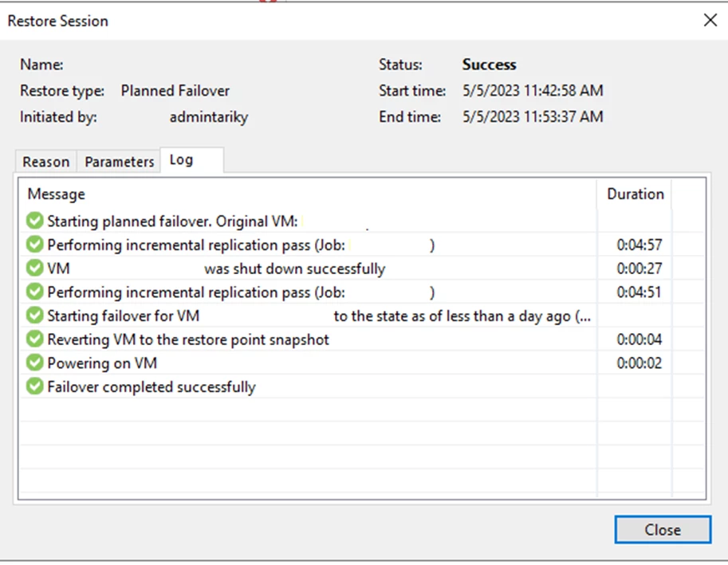The height and width of the screenshot is (565, 728).
Task: Click success icon for Failover completed successfully
Action: tap(35, 386)
